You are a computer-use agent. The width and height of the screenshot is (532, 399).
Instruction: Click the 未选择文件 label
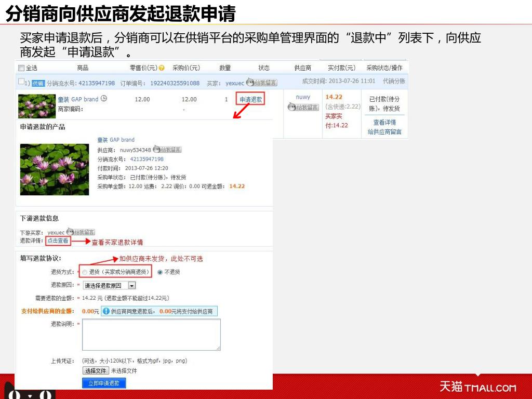click(x=124, y=371)
